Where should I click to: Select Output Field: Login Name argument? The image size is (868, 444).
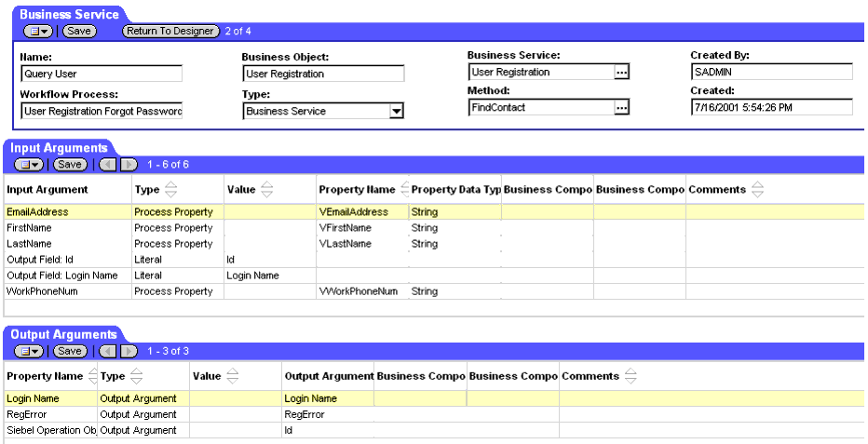coord(62,276)
